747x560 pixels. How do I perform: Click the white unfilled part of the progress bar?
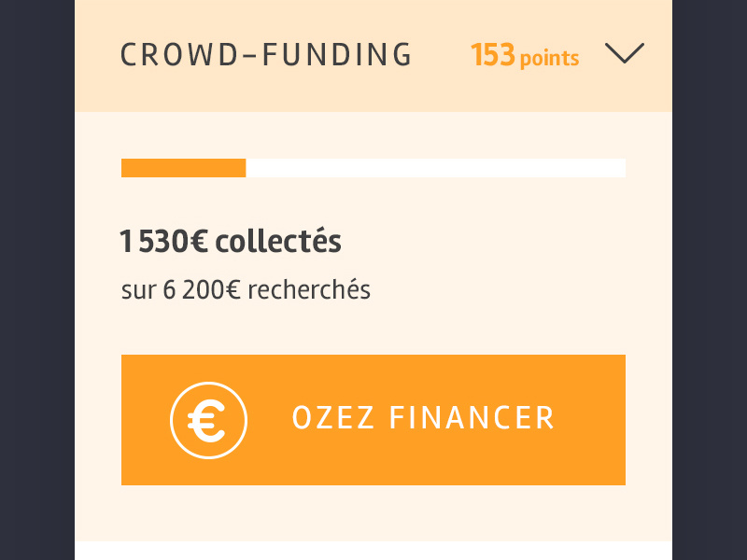click(x=435, y=168)
